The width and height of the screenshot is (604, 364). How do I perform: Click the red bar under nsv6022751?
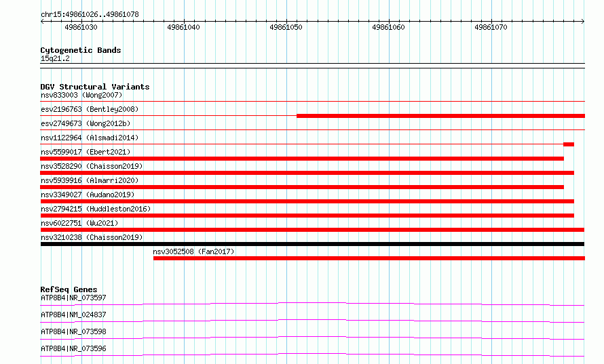[312, 230]
